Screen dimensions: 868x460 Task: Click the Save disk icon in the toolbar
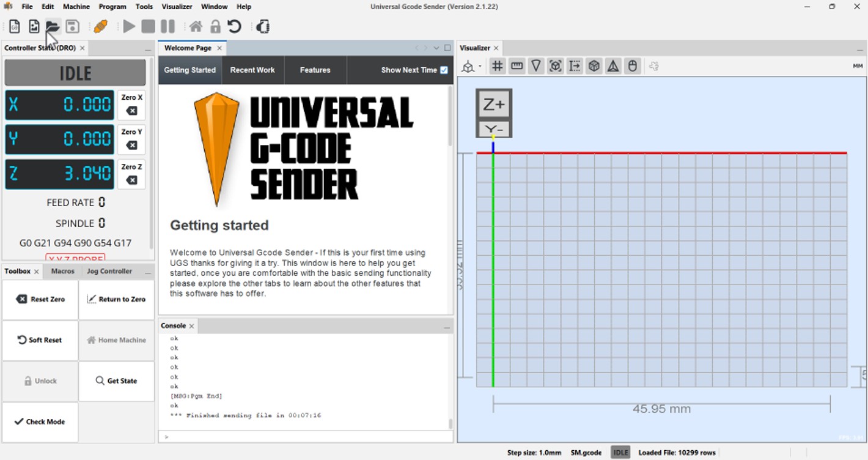click(x=72, y=26)
